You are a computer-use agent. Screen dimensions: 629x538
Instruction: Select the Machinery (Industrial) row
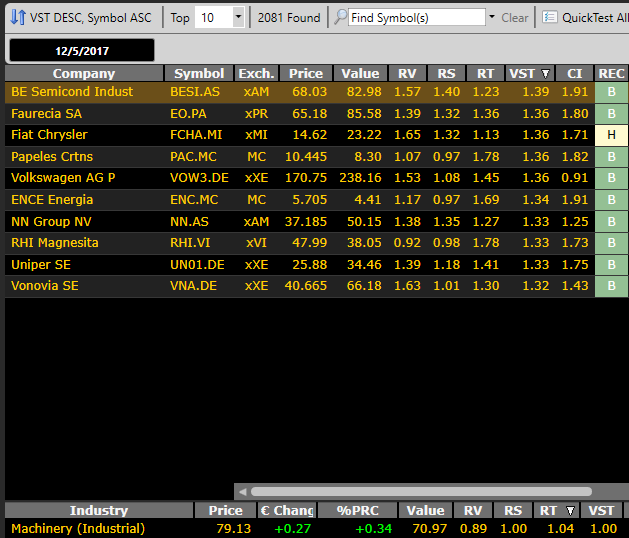[x=317, y=529]
